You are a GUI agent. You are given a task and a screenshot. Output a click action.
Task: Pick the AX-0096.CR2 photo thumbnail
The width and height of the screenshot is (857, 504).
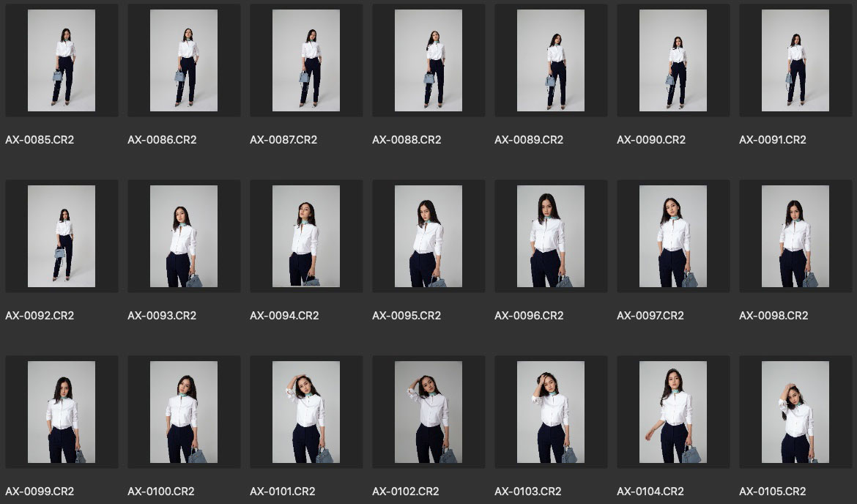[551, 236]
